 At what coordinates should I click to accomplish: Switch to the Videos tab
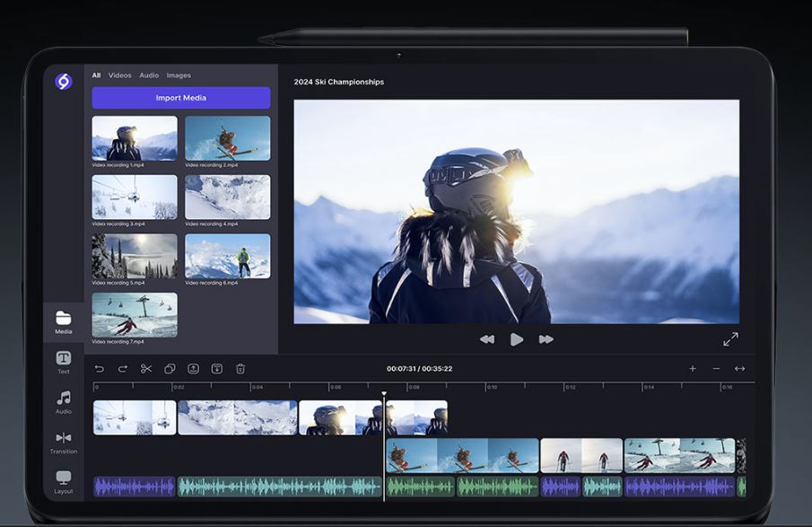coord(120,75)
